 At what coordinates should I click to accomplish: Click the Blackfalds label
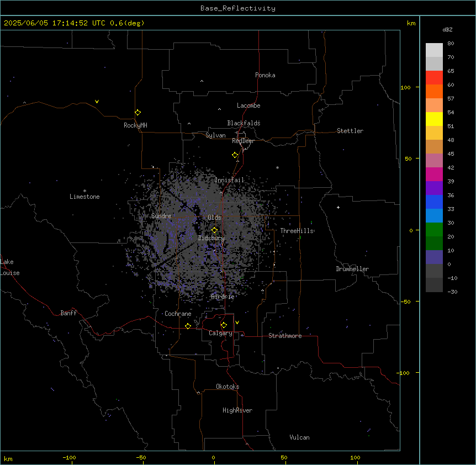pyautogui.click(x=244, y=123)
